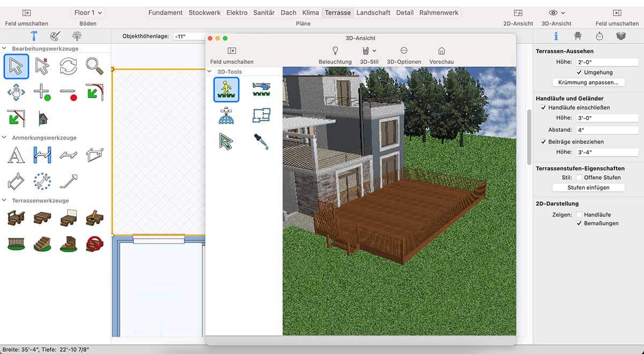Collapse the Terrassenwerkzeuge section
The height and width of the screenshot is (354, 644).
(x=4, y=201)
